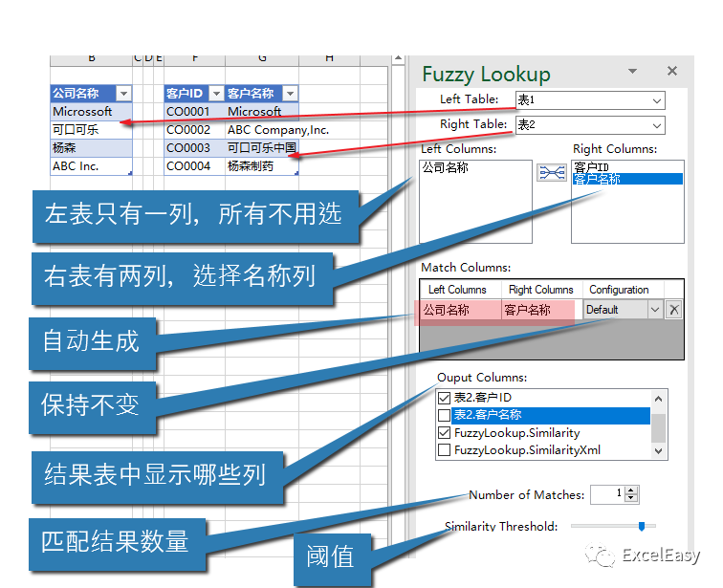Open filter dropdown for 公司名称 header

(123, 94)
